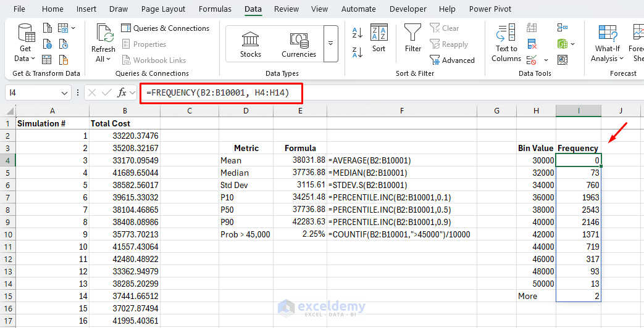This screenshot has width=644, height=328.
Task: Click the Data Validation icon
Action: pyautogui.click(x=532, y=60)
